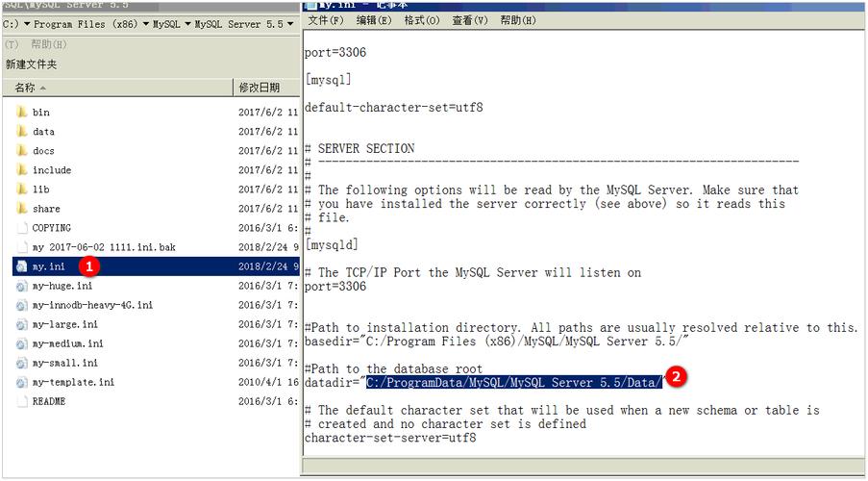The width and height of the screenshot is (868, 481).
Task: Click the my-huge.ini file icon
Action: tap(22, 286)
